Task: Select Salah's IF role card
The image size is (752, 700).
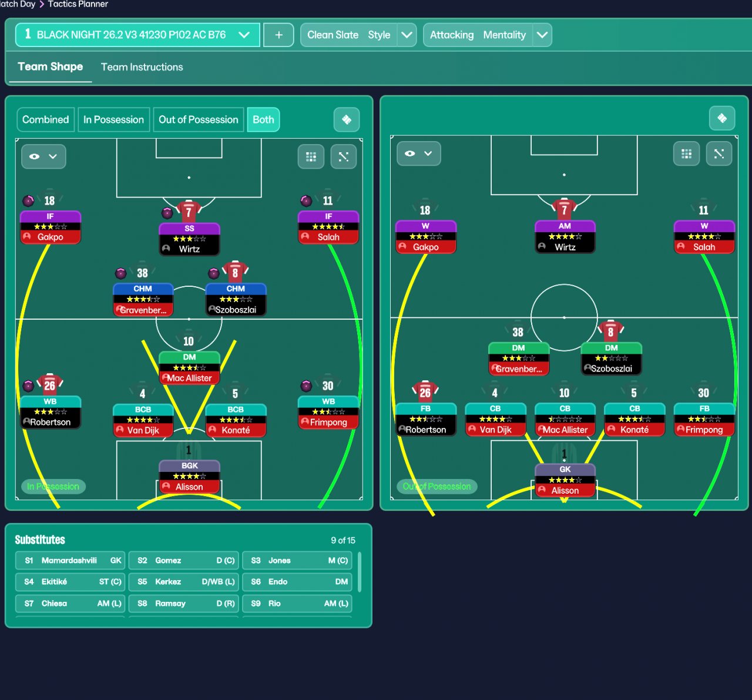Action: pos(328,227)
